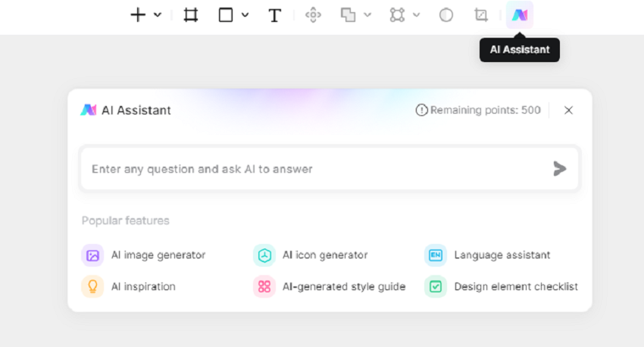The height and width of the screenshot is (347, 644).
Task: Expand the rectangle shape dropdown arrow
Action: click(245, 15)
